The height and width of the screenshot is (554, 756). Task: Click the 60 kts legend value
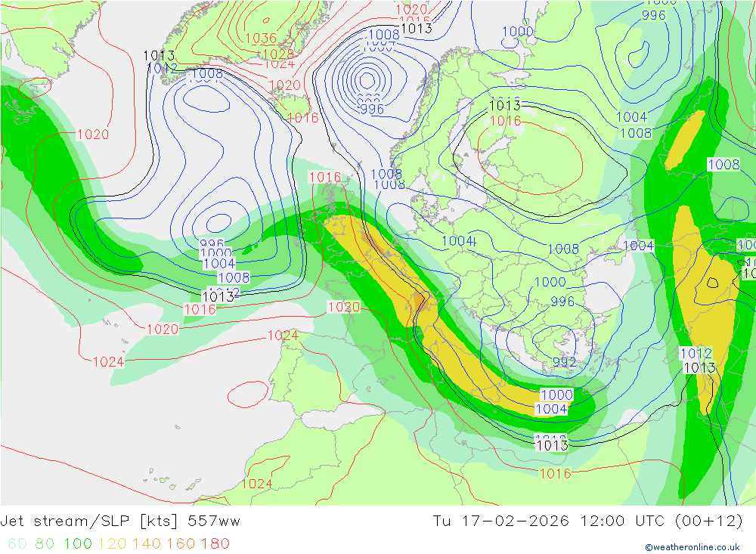[17, 543]
